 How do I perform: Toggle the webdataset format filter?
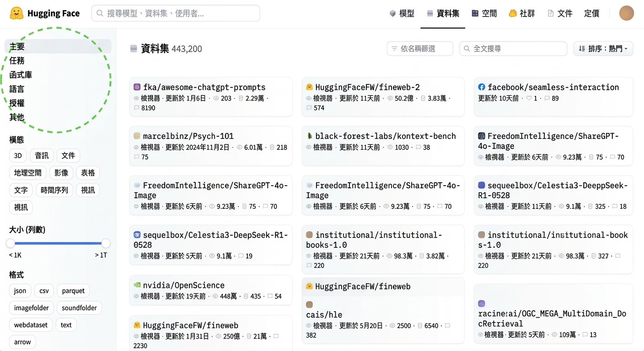point(31,325)
